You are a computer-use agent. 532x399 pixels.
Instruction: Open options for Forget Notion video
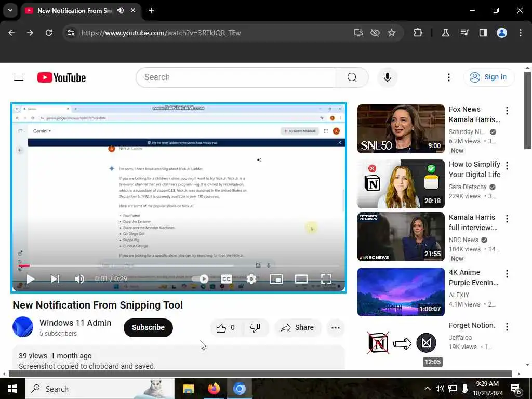(x=507, y=327)
